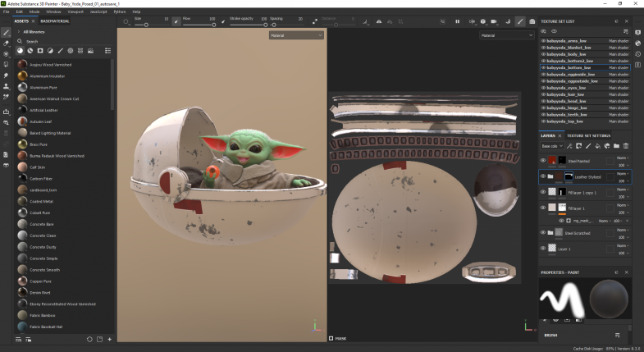The image size is (644, 352).
Task: Toggle visibility of Steel Scratched folder
Action: [543, 232]
